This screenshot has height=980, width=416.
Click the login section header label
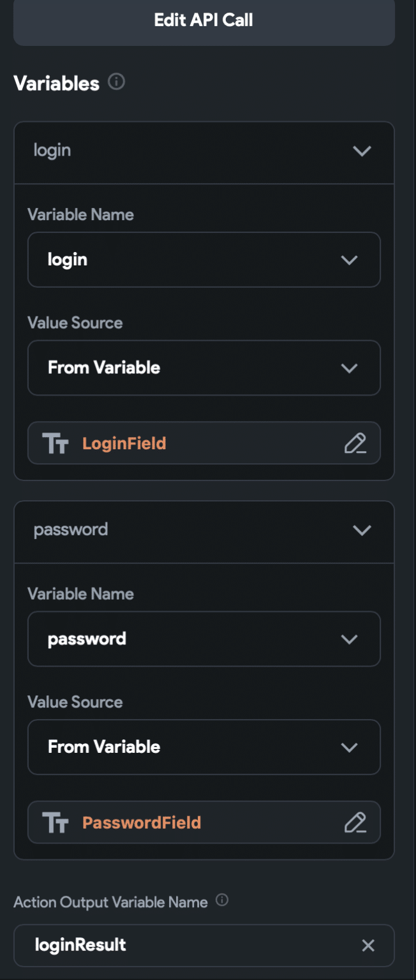point(52,151)
